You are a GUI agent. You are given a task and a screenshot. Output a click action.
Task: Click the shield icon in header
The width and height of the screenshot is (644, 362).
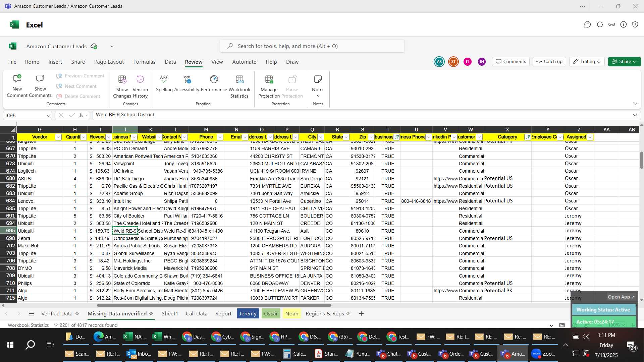tap(635, 24)
